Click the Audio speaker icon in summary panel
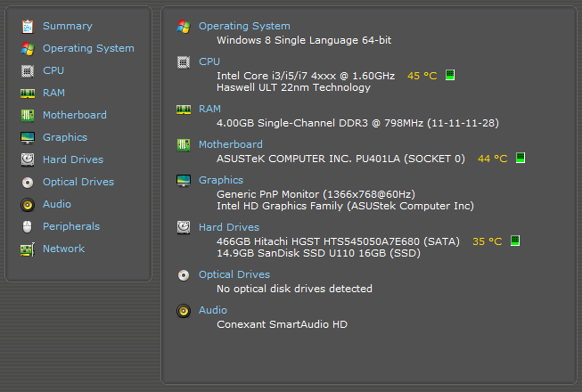 coord(184,310)
